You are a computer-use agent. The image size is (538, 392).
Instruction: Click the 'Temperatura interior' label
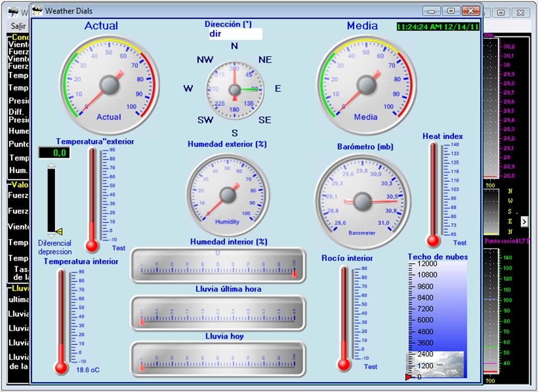pyautogui.click(x=81, y=262)
